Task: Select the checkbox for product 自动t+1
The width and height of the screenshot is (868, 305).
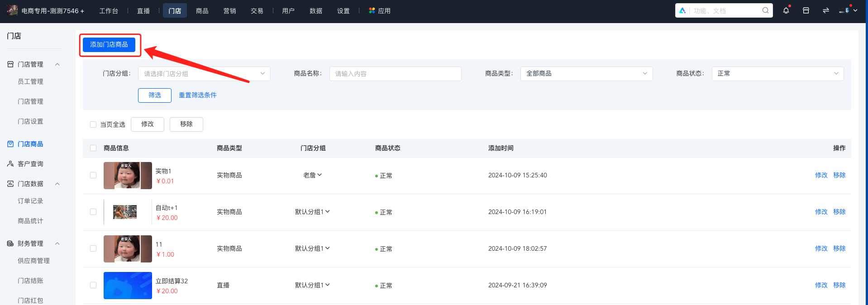Action: tap(93, 212)
